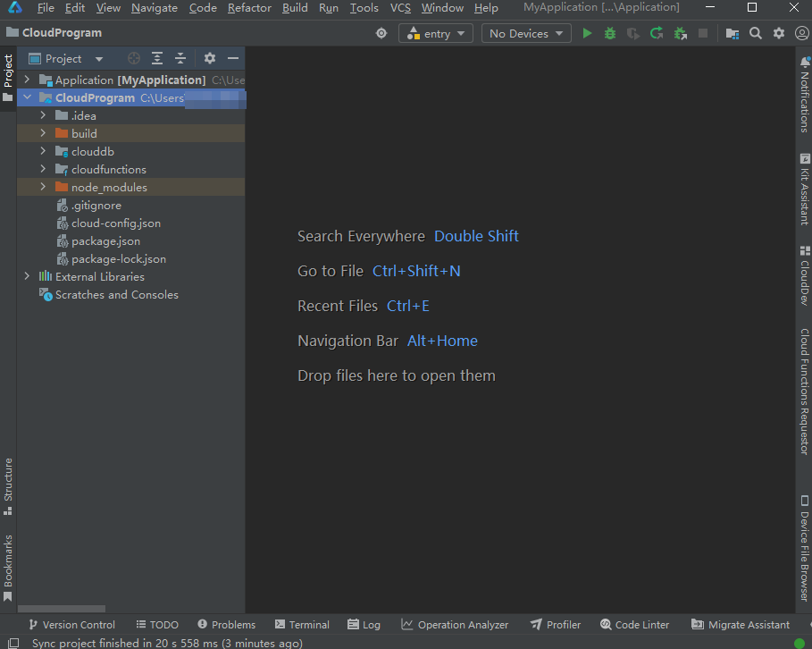Switch to the Terminal tab at bottom
Screen dimensions: 812x649
[x=303, y=625]
